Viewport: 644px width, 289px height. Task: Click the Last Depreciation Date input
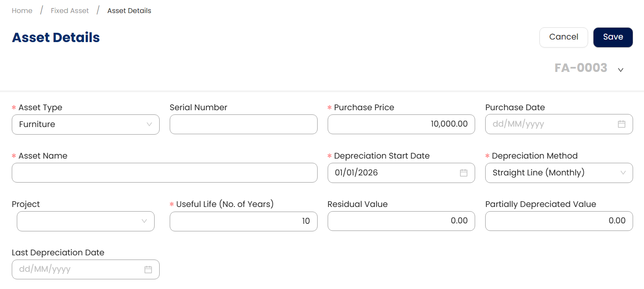(78, 270)
